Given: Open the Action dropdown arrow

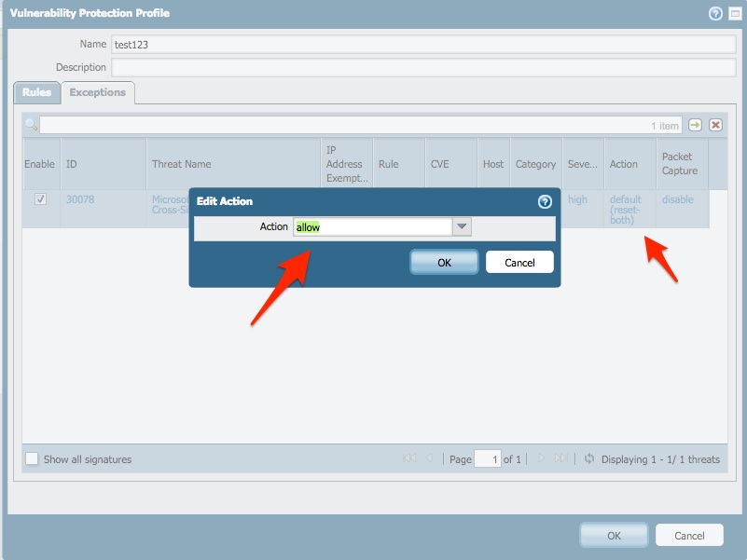Looking at the screenshot, I should coord(462,226).
